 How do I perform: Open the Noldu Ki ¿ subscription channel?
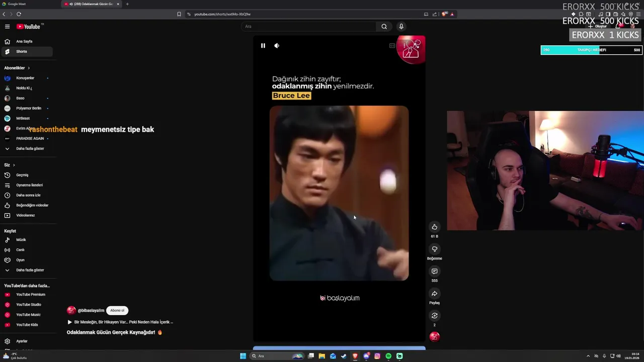(26, 88)
